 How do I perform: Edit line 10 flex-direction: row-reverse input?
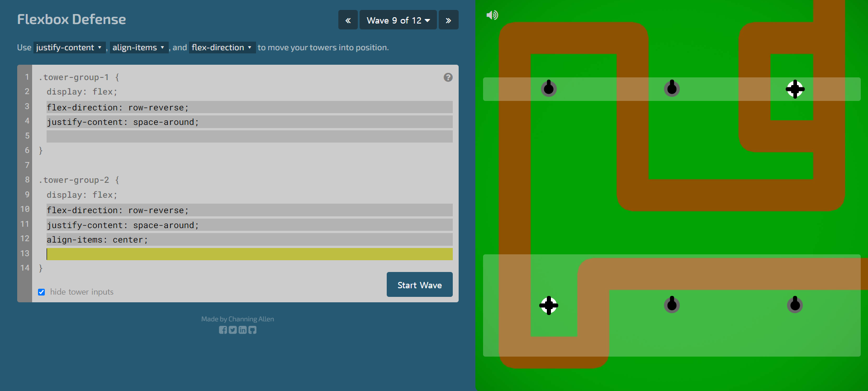(249, 210)
